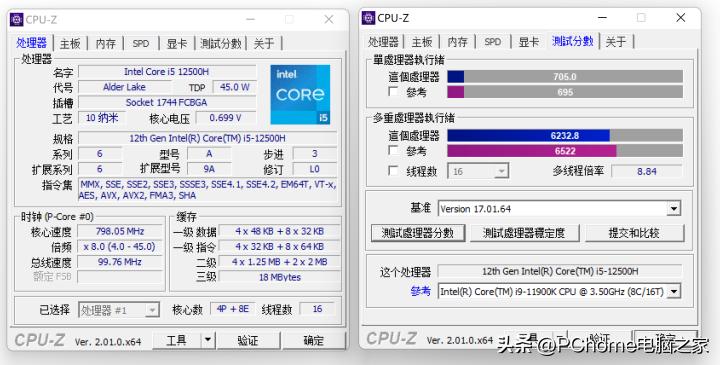Viewport: 720px width, 365px height.
Task: Toggle the single-thread 參考 checkbox
Action: pos(393,91)
